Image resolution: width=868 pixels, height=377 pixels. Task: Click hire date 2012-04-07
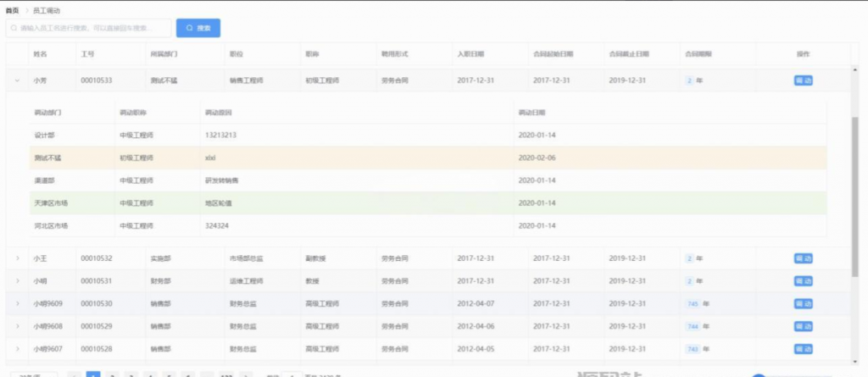(476, 304)
